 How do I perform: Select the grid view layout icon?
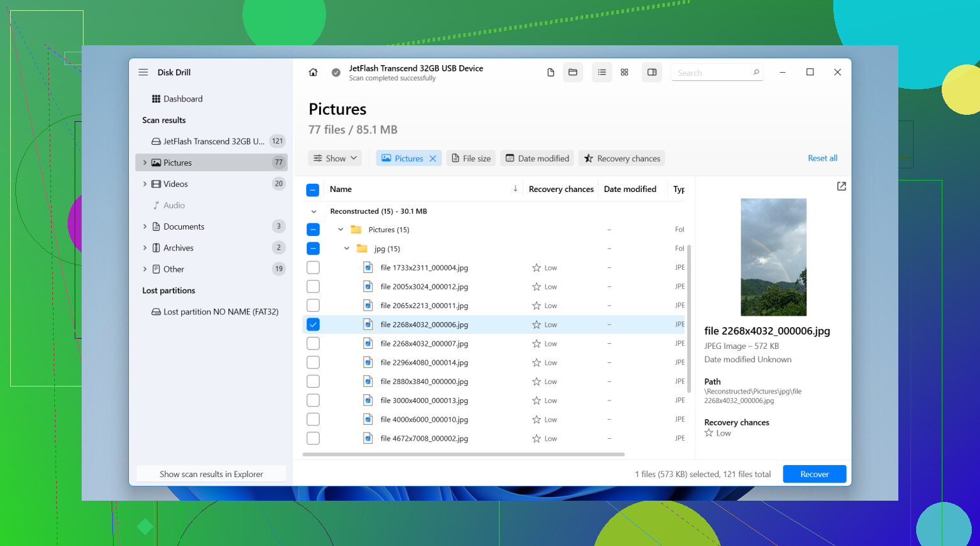coord(625,73)
